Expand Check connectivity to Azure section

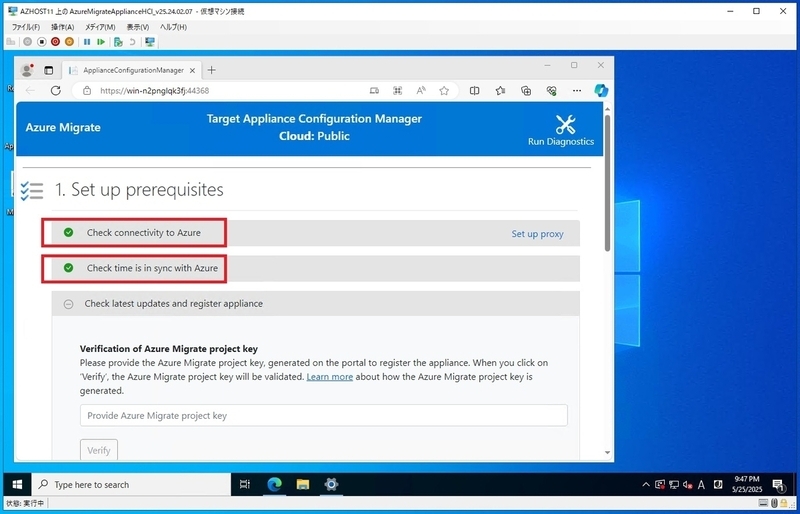coord(315,233)
